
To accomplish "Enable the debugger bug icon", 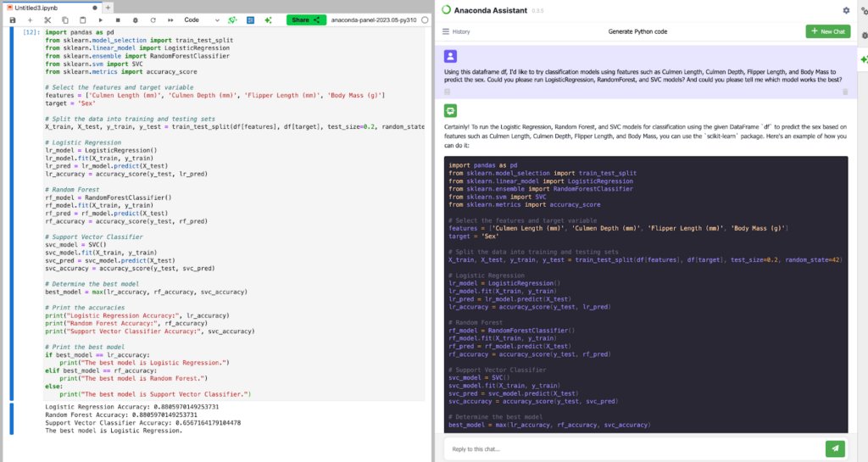I will (135, 20).
